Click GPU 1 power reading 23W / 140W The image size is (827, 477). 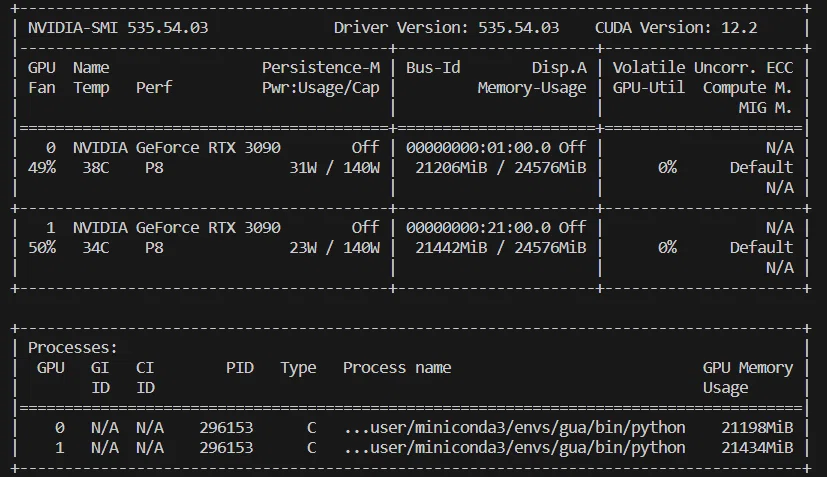[x=334, y=248]
